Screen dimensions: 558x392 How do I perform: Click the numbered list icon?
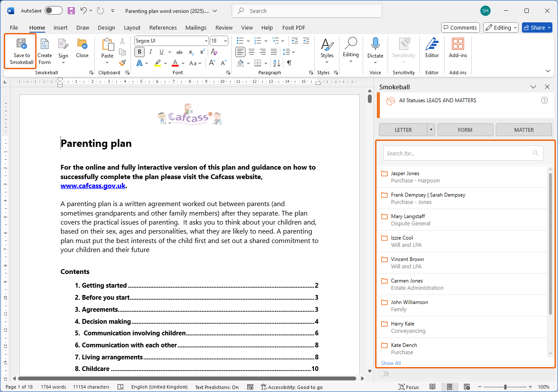(258, 41)
